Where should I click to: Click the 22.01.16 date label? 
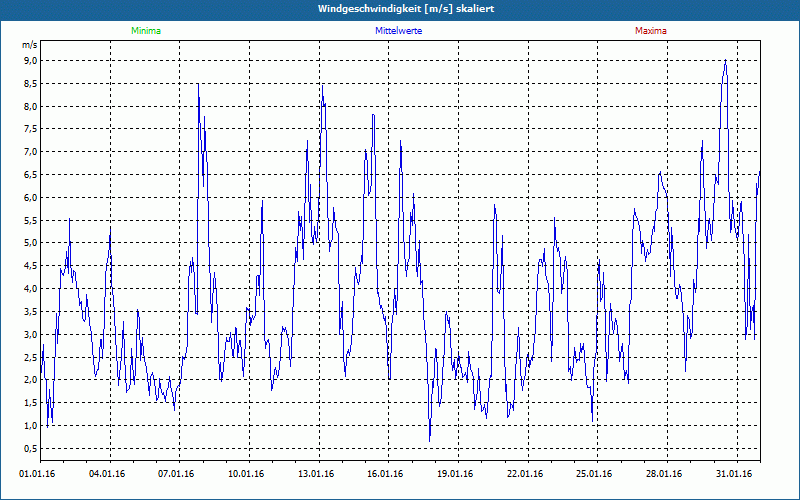point(525,474)
